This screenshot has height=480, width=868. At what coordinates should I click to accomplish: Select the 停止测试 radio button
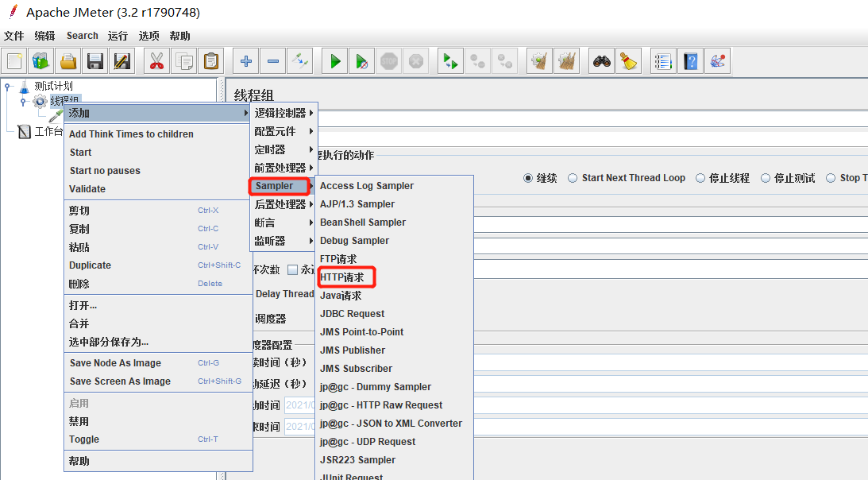(x=765, y=178)
